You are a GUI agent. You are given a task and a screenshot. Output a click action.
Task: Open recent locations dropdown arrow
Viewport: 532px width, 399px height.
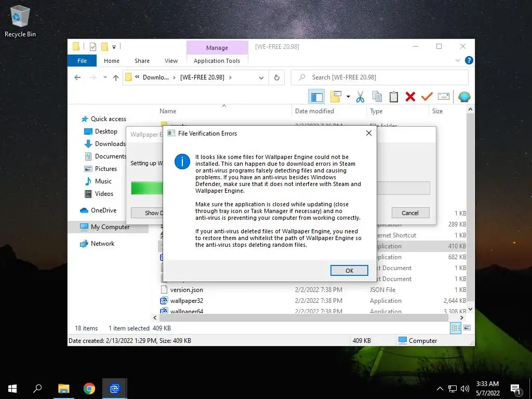(x=105, y=77)
